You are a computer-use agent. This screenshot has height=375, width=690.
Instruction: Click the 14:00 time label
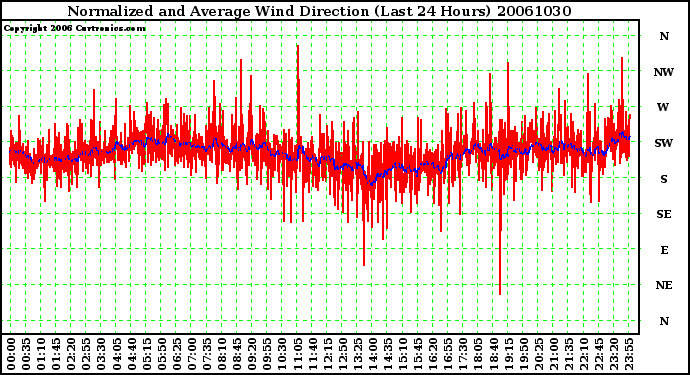(373, 354)
